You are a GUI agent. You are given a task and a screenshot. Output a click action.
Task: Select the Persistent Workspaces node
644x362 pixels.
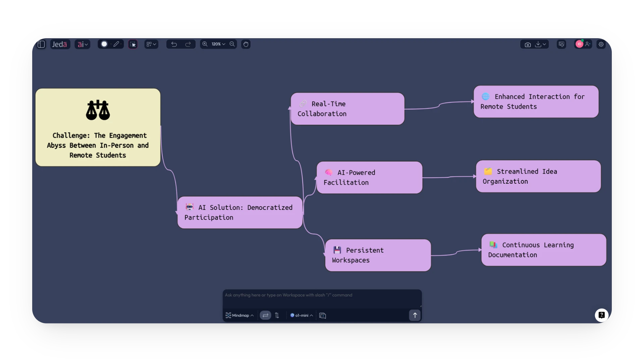[378, 255]
